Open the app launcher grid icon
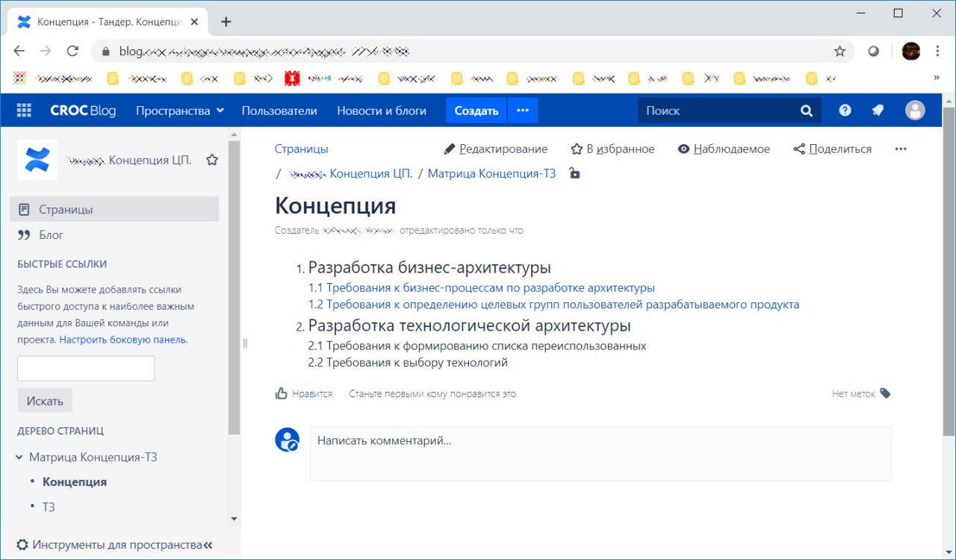The image size is (956, 560). pyautogui.click(x=23, y=110)
